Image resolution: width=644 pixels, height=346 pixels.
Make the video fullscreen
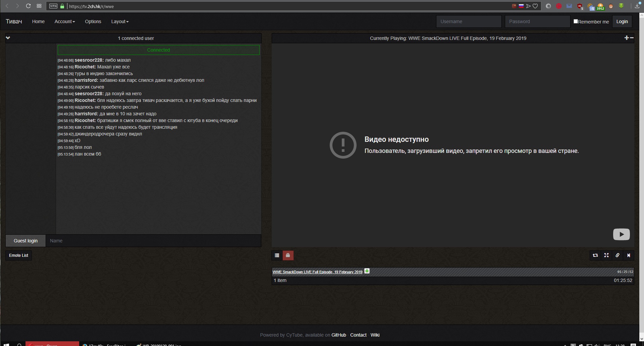[x=606, y=255]
